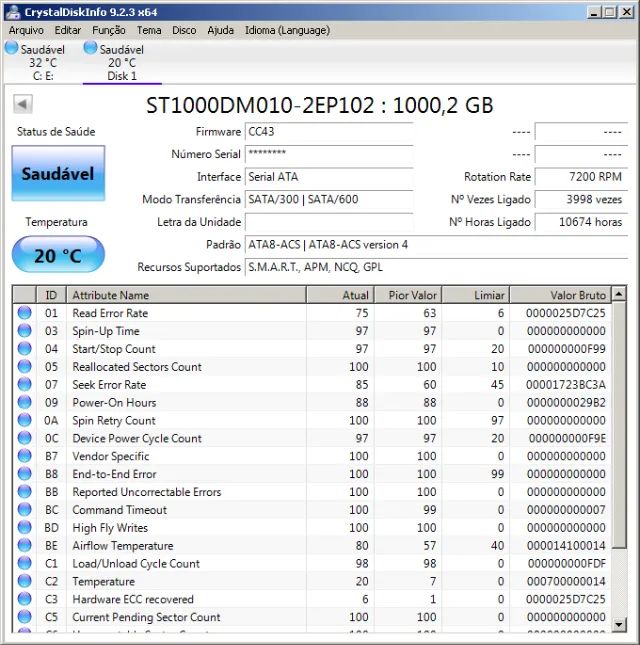The height and width of the screenshot is (645, 640).
Task: Click the Número Serial field
Action: (x=329, y=154)
